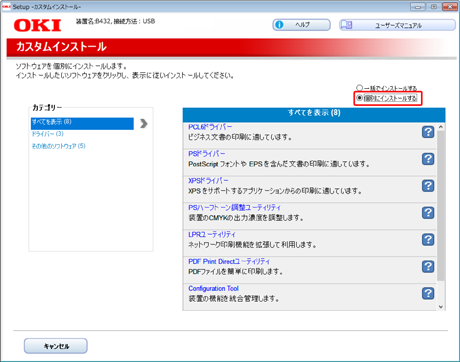The height and width of the screenshot is (362, 460).
Task: Click the ヘルプ button
Action: (302, 25)
